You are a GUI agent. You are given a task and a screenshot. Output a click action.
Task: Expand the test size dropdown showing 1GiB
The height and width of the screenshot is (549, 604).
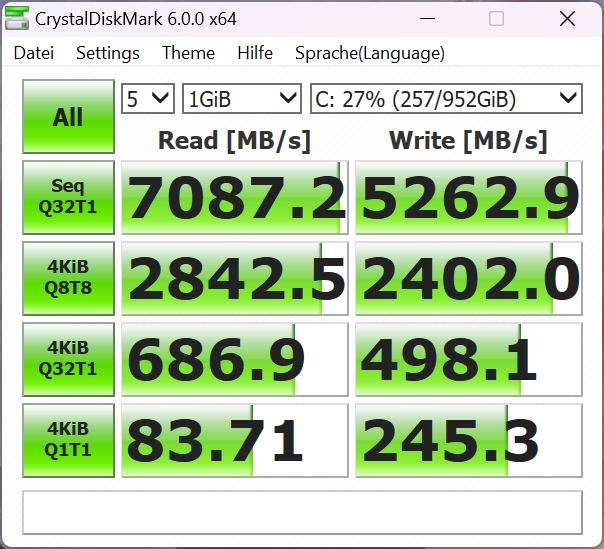click(x=242, y=99)
